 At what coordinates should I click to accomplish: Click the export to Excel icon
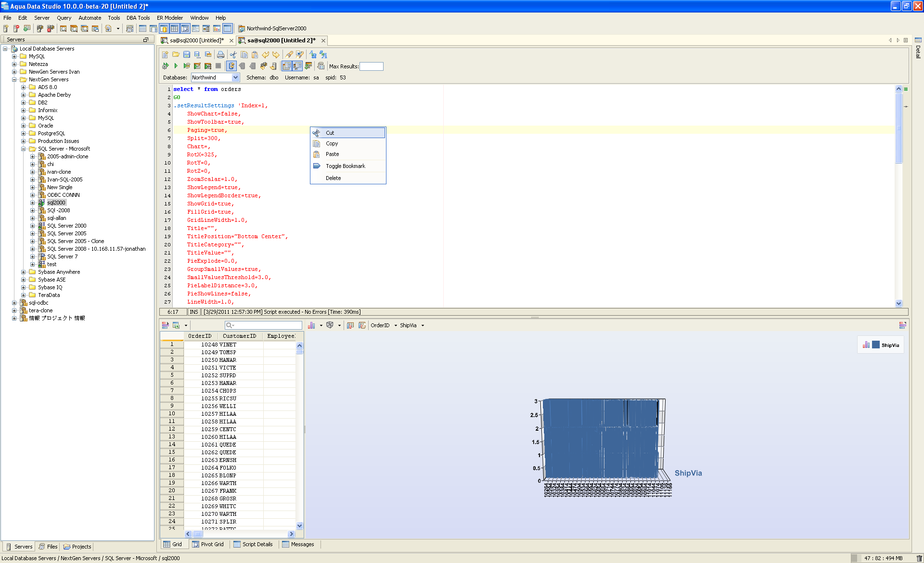pyautogui.click(x=176, y=325)
